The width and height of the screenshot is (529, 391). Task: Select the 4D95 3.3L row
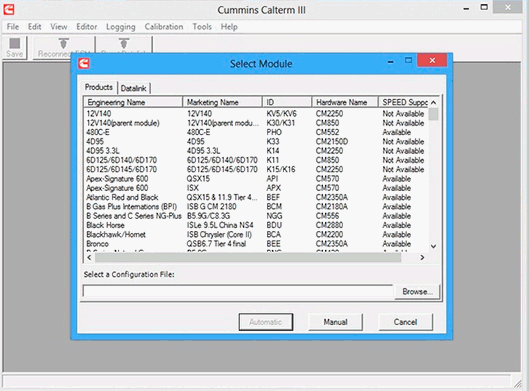click(x=256, y=151)
